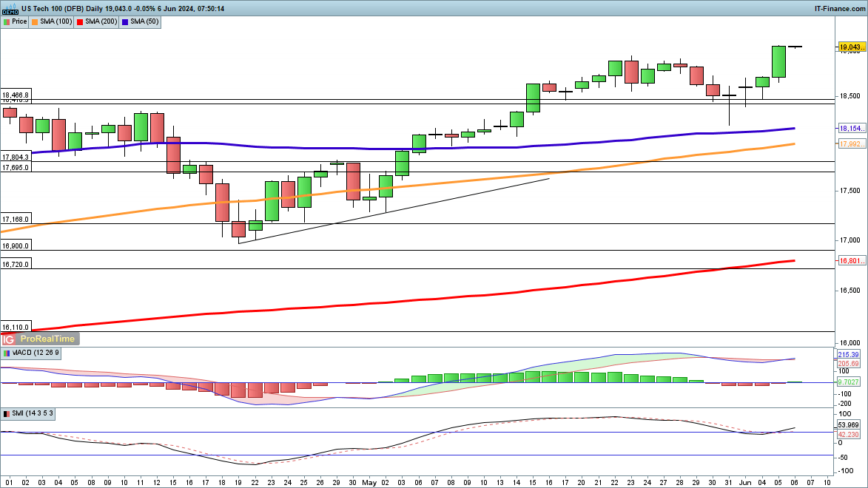Click the 215.39 MACD value tag

[x=848, y=355]
